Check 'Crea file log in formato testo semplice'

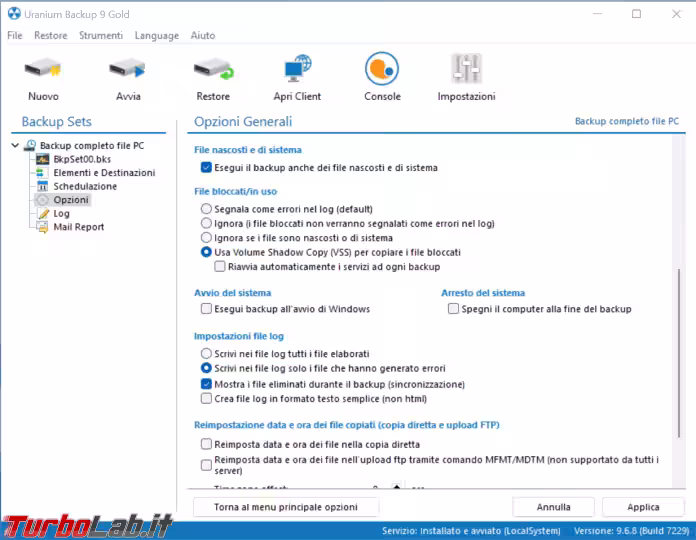pos(206,398)
